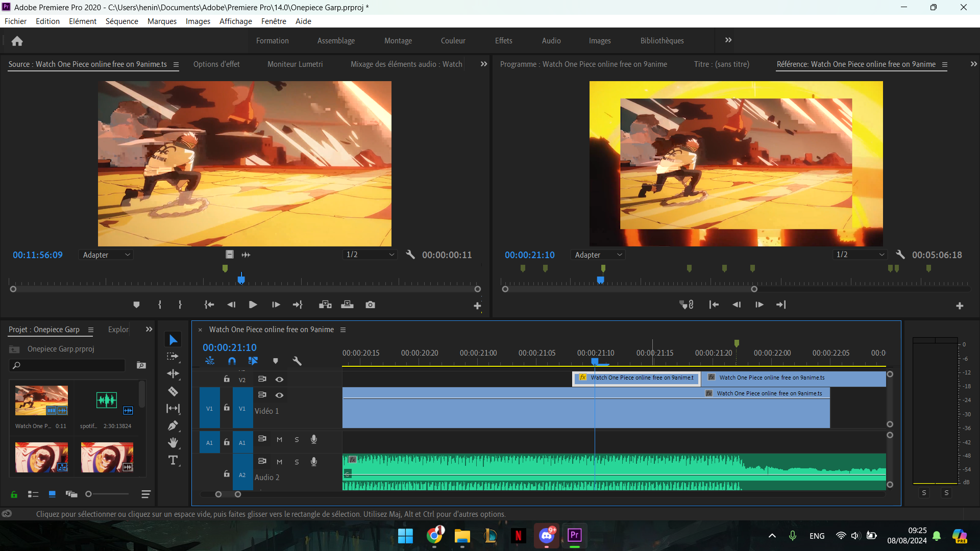This screenshot has height=551, width=980.
Task: Open Source panel hamburger menu
Action: coord(176,64)
